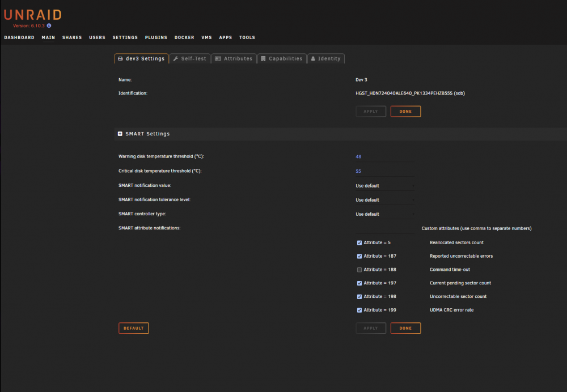
Task: Open the Docker page
Action: click(184, 37)
